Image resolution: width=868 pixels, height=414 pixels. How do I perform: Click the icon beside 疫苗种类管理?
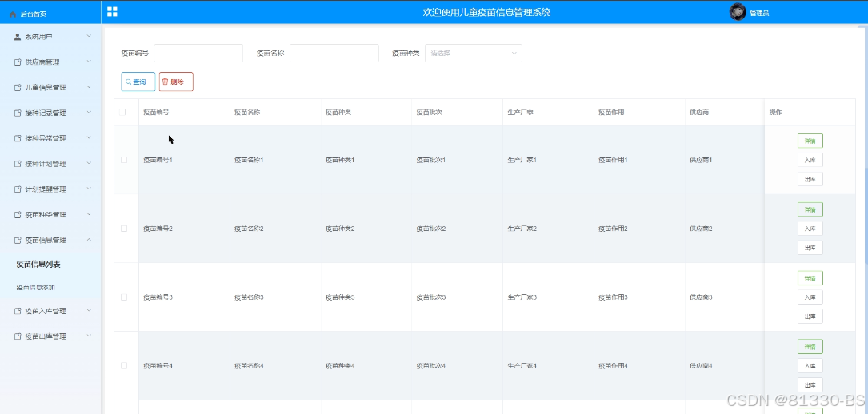17,214
